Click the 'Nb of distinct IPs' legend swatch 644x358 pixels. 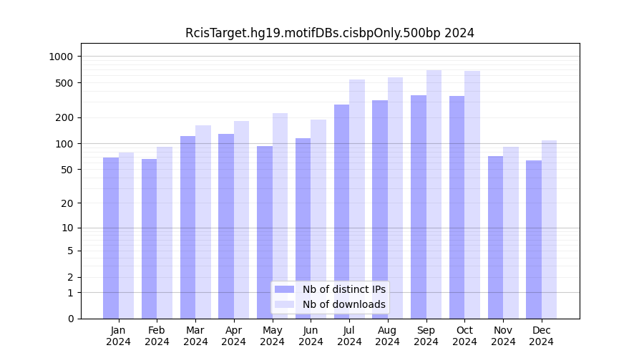pyautogui.click(x=284, y=289)
